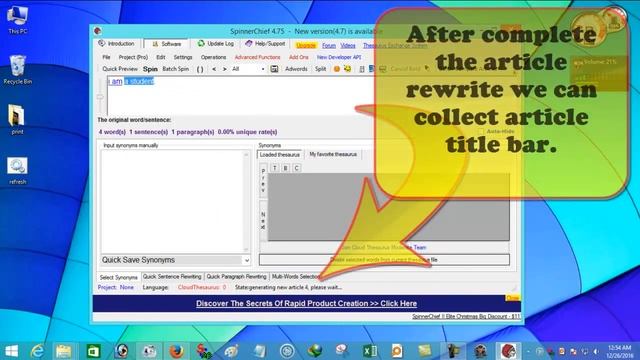
Task: Launch Internet Explorer from taskbar
Action: pyautogui.click(x=38, y=351)
